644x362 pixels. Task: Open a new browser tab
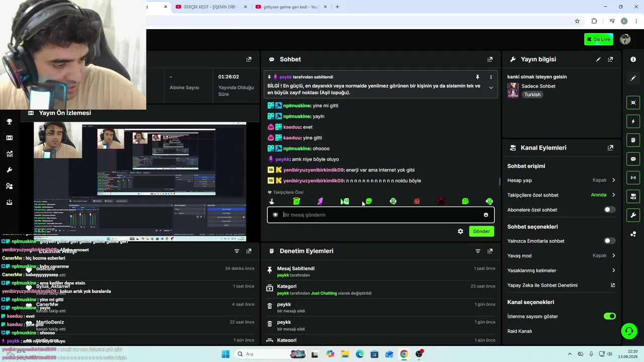[x=337, y=7]
